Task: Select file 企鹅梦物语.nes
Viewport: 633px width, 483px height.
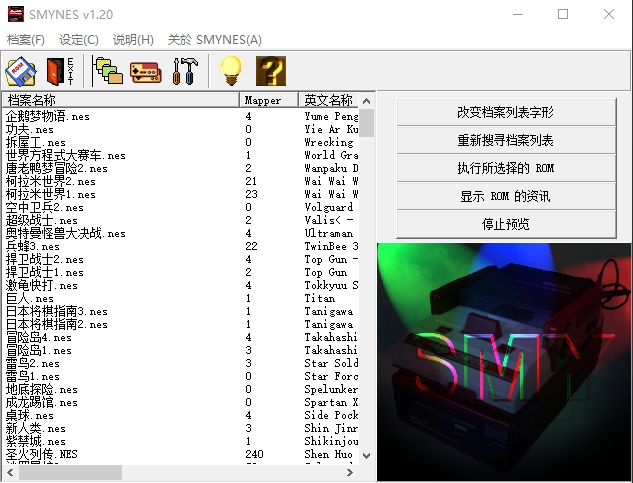Action: (48, 116)
